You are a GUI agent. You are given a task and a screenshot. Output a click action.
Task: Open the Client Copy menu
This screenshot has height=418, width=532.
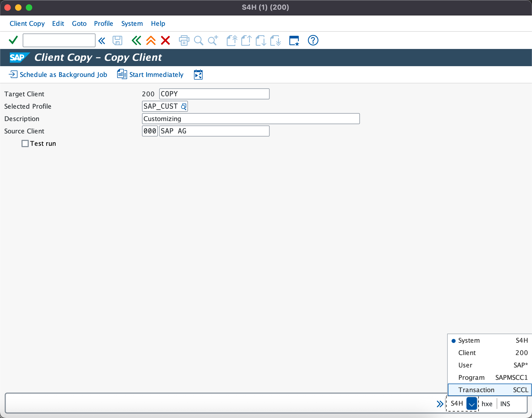(27, 24)
